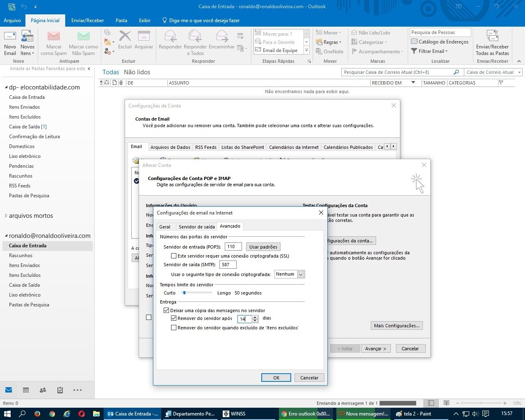Open Acompanhamento dropdown
This screenshot has height=420, width=525.
click(x=377, y=51)
